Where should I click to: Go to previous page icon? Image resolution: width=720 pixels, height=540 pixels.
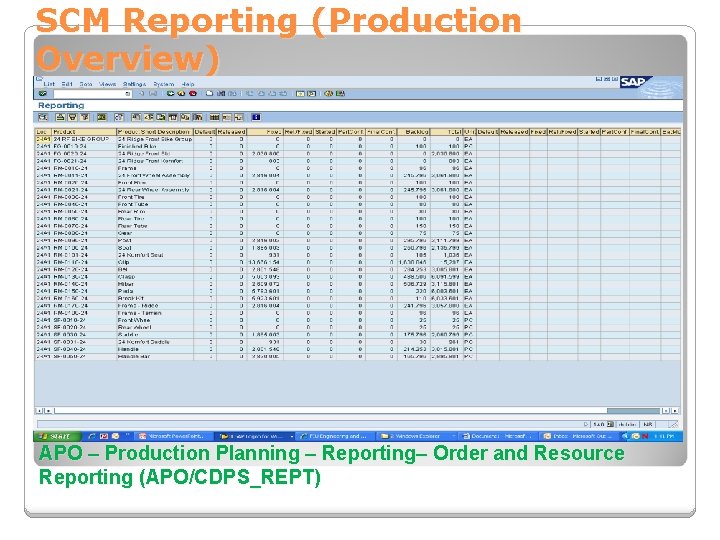261,94
